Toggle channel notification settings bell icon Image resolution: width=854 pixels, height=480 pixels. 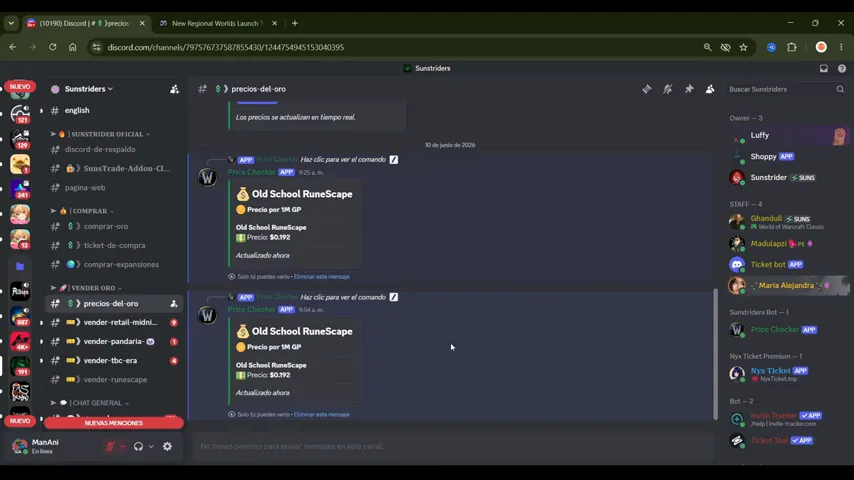668,89
